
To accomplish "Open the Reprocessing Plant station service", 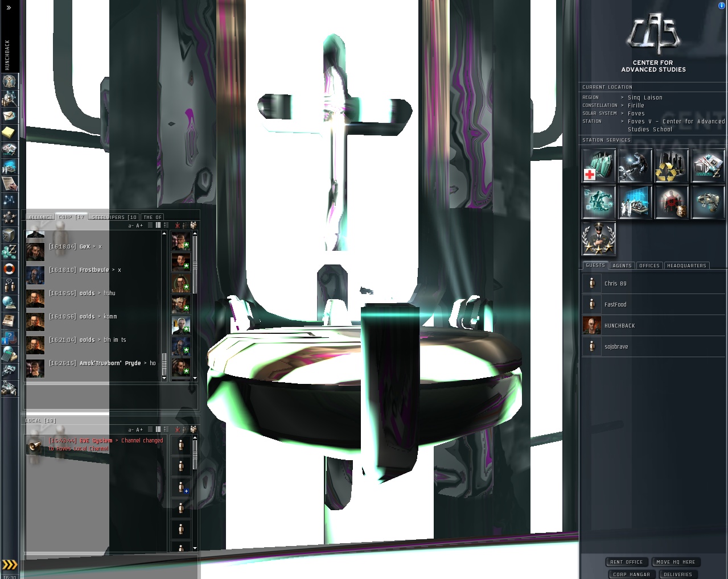I will 672,166.
